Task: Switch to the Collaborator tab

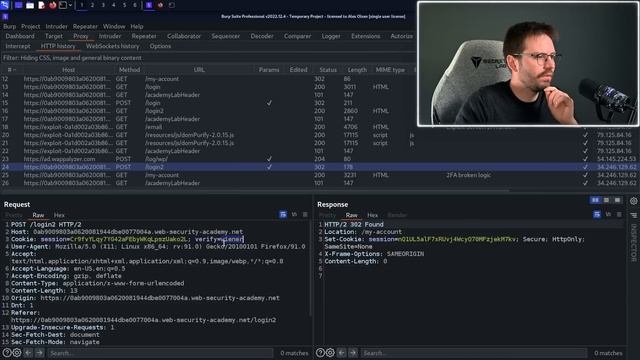Action: 184,36
